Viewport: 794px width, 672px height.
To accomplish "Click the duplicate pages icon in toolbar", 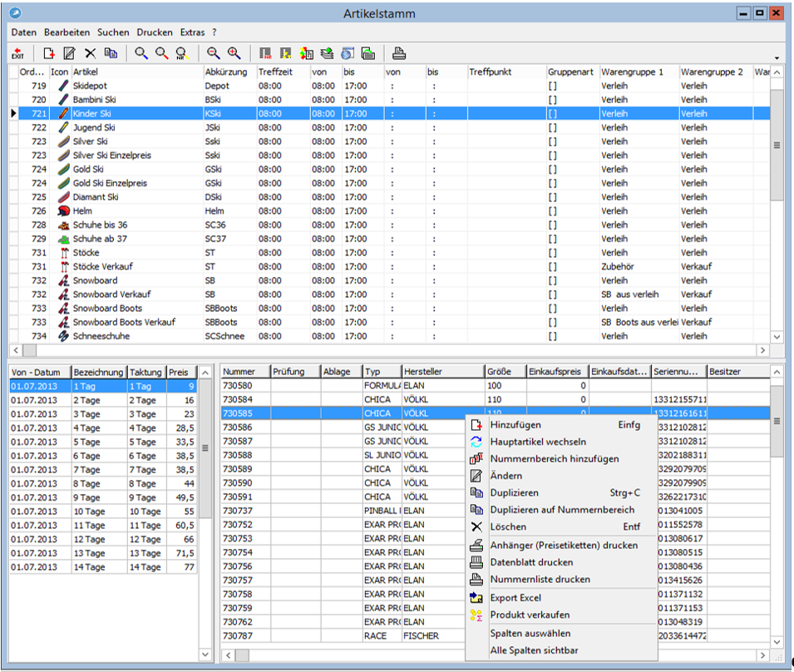I will click(x=111, y=53).
